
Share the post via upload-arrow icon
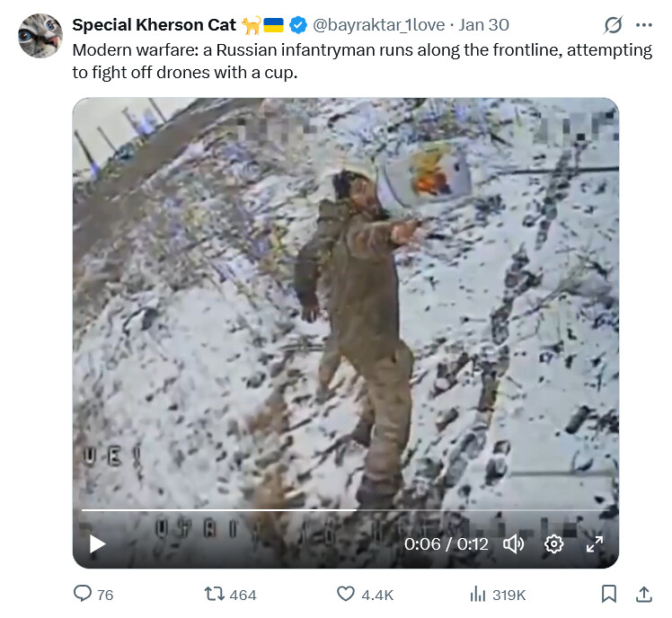643,594
